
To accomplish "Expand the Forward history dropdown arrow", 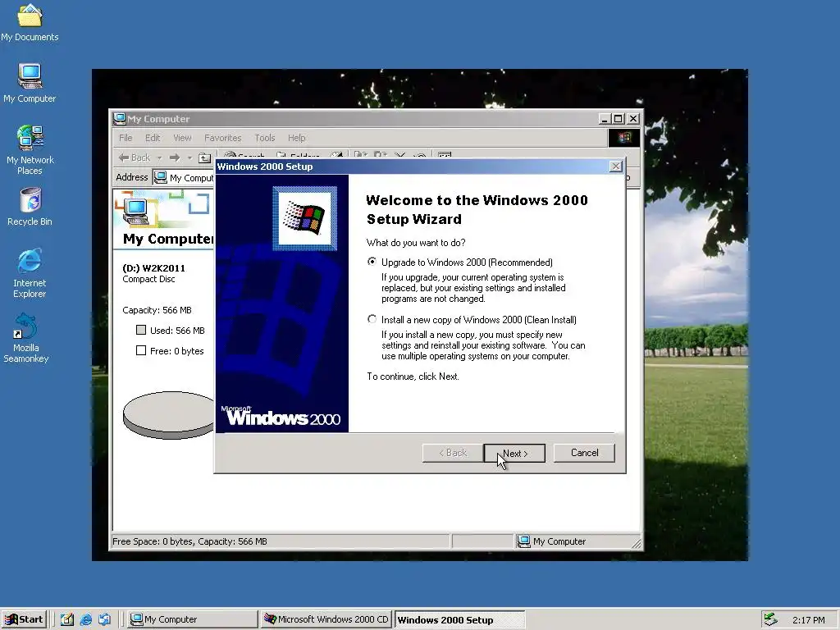I will (189, 157).
